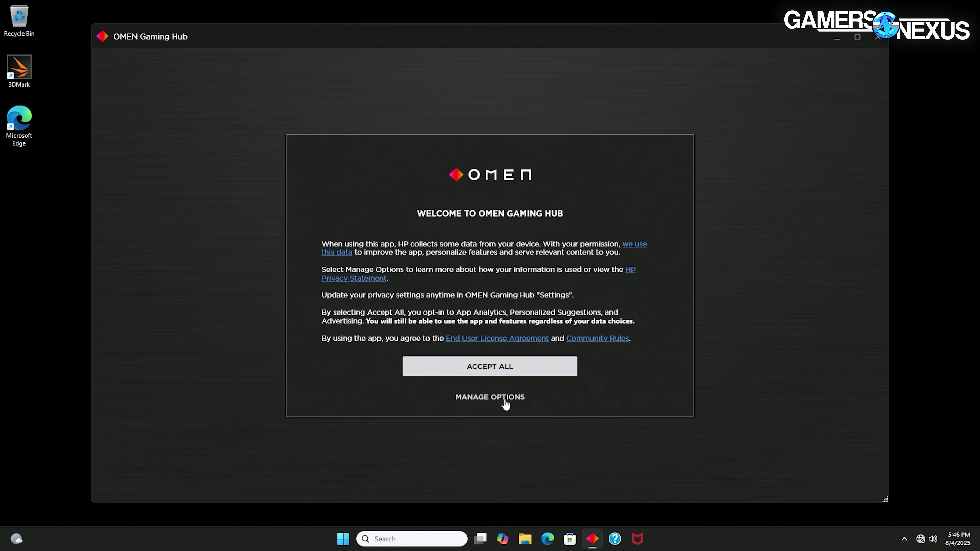Open the HP support question mark icon
Viewport: 980px width, 551px height.
point(615,539)
